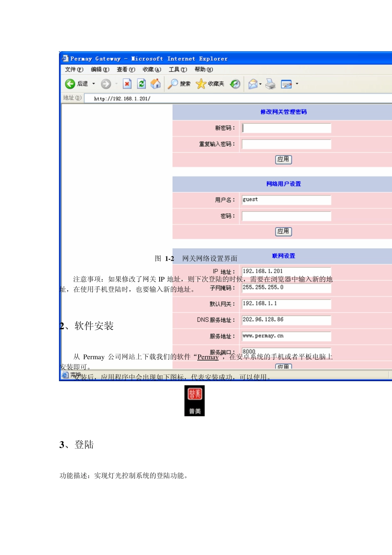Image resolution: width=392 pixels, height=555 pixels.
Task: Go to the Home page icon
Action: [156, 84]
